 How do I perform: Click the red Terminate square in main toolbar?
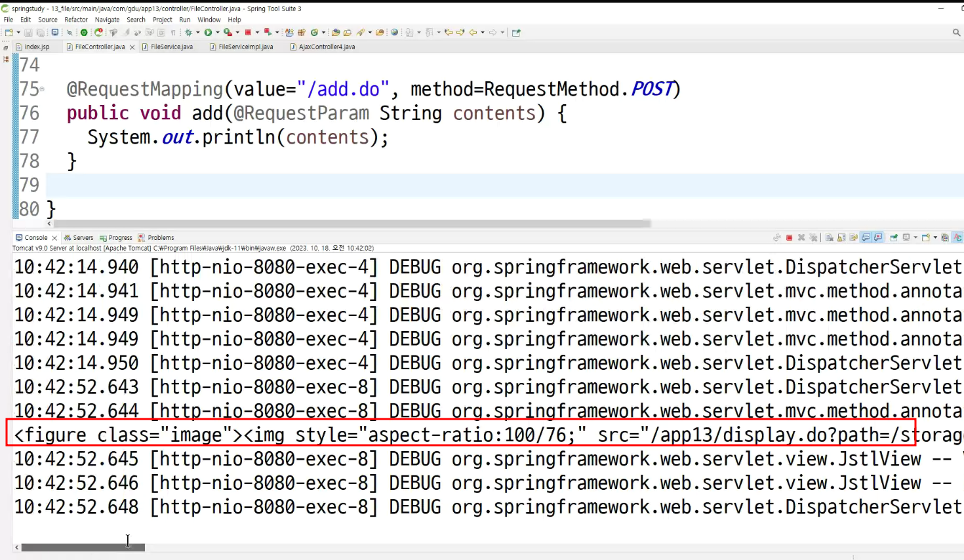tap(248, 32)
